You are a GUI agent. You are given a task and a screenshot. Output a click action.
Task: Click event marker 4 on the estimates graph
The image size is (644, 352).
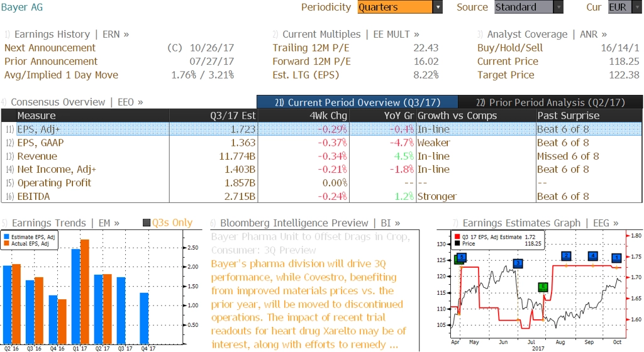click(592, 256)
